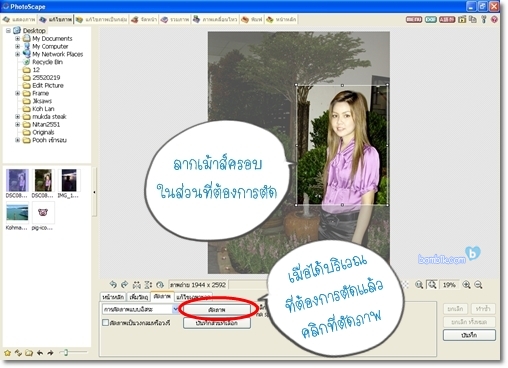Click the zoom-in magnifier beside 19%
The height and width of the screenshot is (368, 508).
(x=467, y=285)
